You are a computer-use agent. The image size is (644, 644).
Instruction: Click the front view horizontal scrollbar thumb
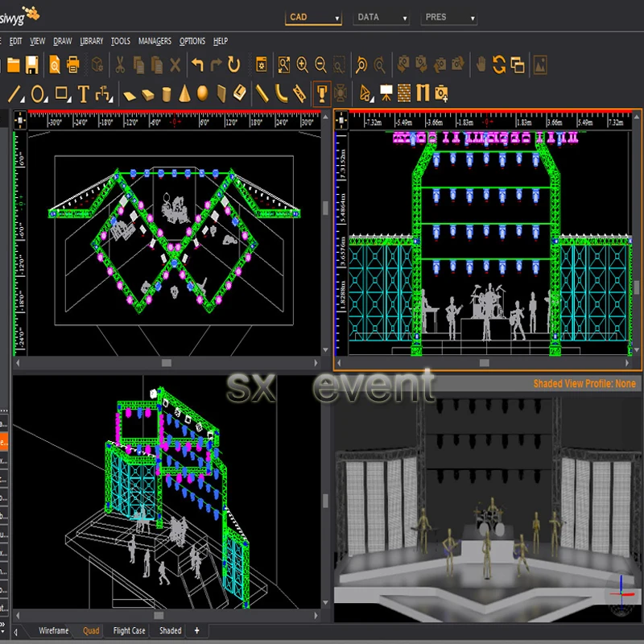pyautogui.click(x=485, y=363)
